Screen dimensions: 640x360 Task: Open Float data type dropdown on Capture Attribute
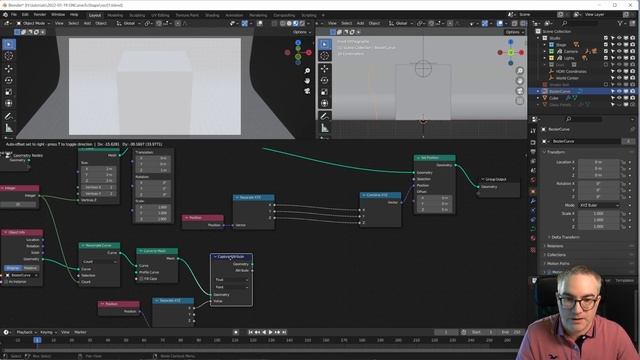click(231, 280)
